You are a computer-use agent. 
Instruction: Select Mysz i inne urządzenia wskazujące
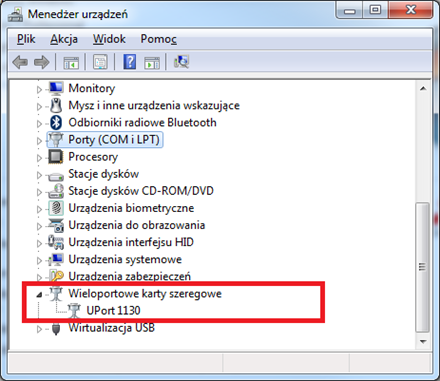tap(154, 105)
